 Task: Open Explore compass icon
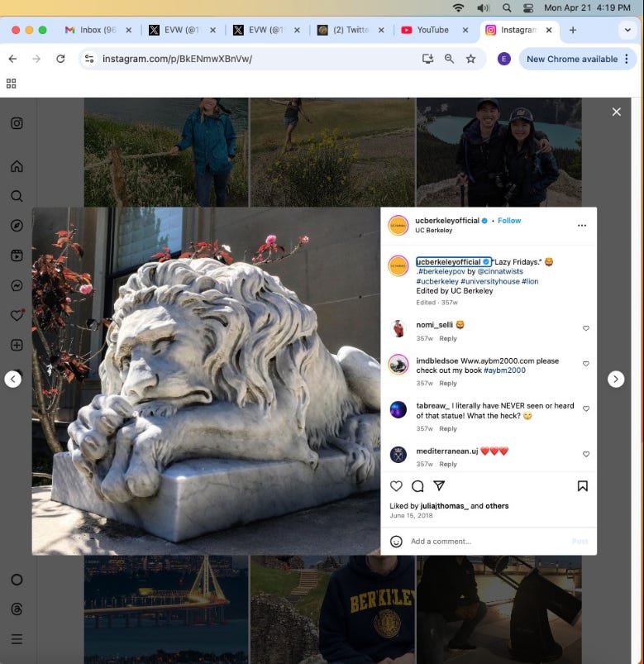(x=17, y=225)
